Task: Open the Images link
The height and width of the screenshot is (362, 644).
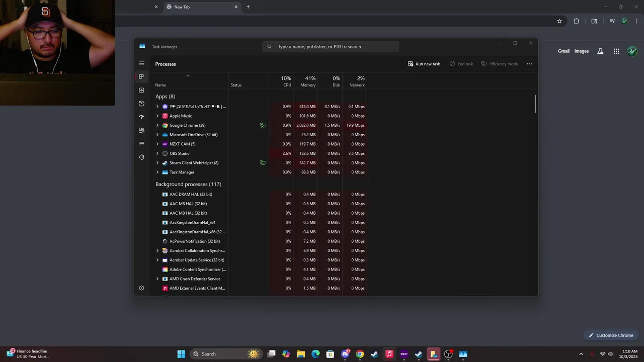Action: [x=582, y=51]
